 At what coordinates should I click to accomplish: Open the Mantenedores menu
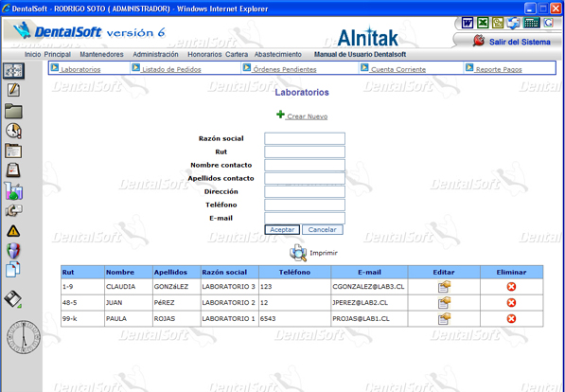(x=101, y=55)
